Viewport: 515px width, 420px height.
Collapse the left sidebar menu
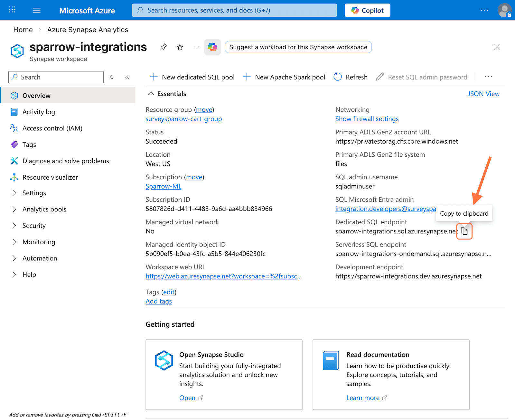[x=127, y=77]
